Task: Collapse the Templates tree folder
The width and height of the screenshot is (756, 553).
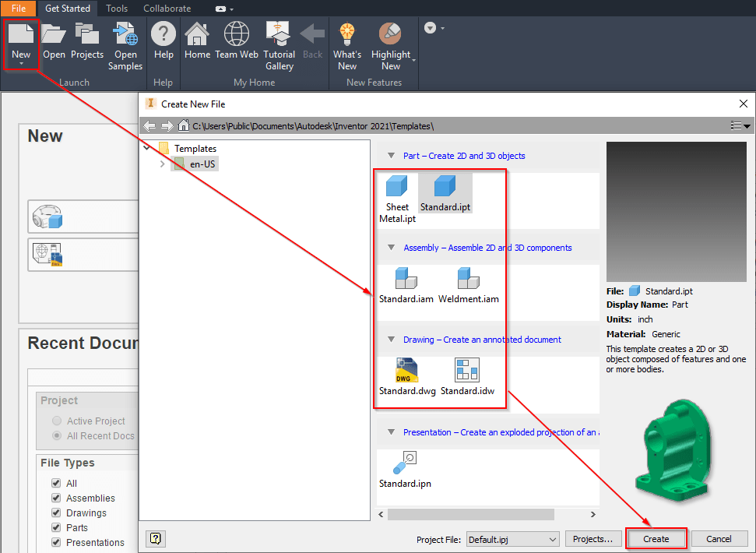Action: [x=147, y=148]
